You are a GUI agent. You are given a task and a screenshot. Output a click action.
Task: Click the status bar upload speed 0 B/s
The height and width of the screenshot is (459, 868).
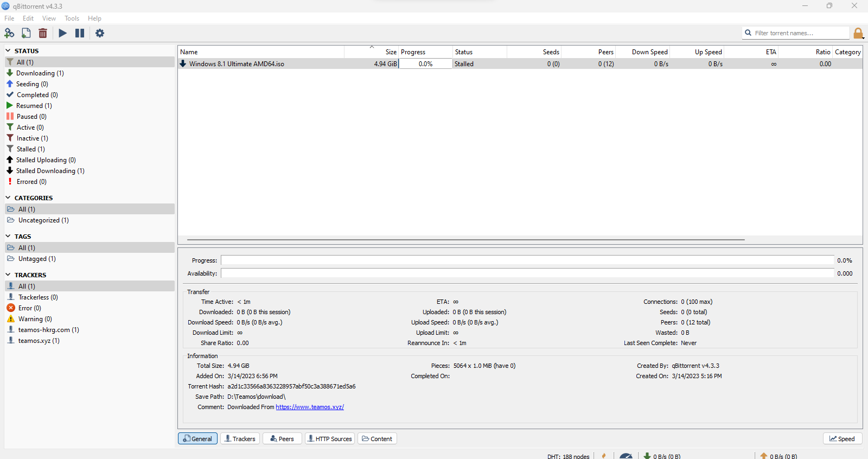778,456
